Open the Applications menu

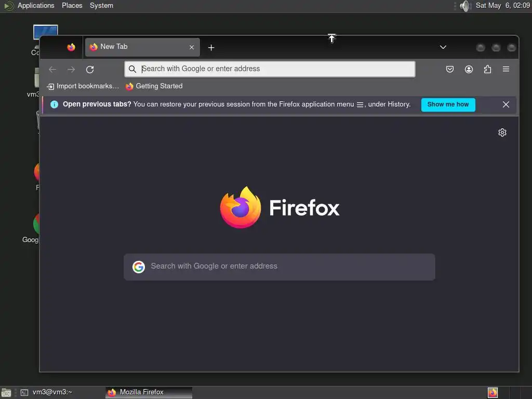tap(36, 5)
